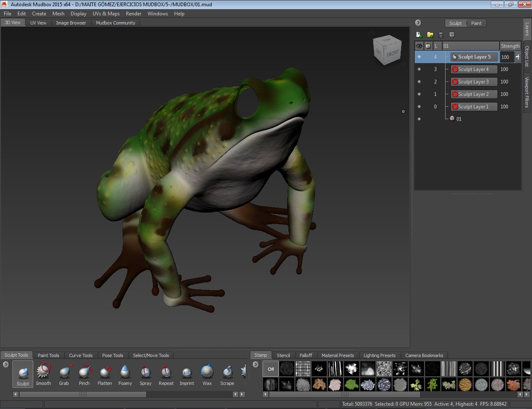
Task: Toggle visibility of Sculpt Layer 1
Action: coord(419,107)
